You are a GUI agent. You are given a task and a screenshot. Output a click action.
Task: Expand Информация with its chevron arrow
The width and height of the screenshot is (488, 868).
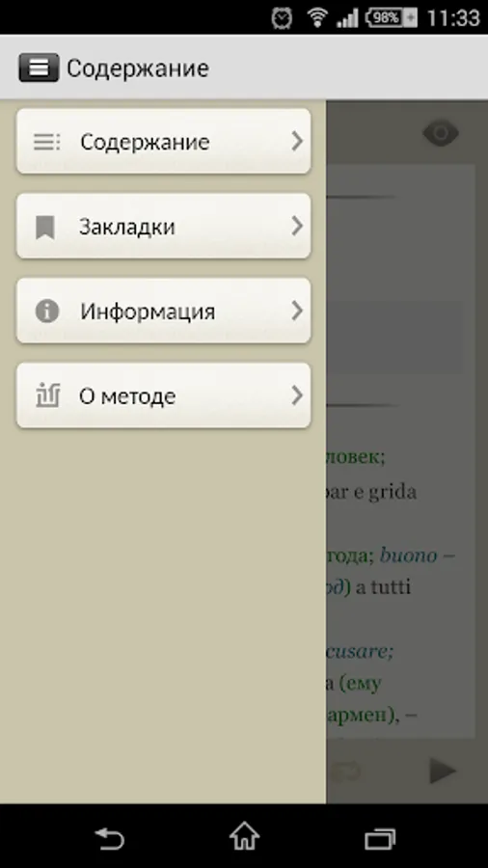click(297, 311)
